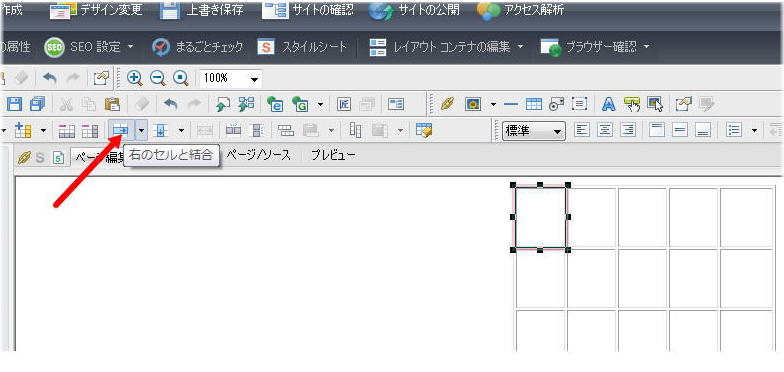This screenshot has height=372, width=784.
Task: Click the 上書き保存 button
Action: click(202, 10)
